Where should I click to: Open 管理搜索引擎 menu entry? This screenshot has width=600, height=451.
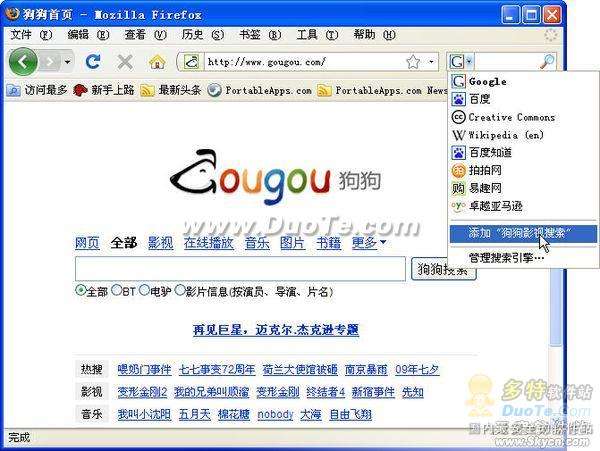coord(523,258)
